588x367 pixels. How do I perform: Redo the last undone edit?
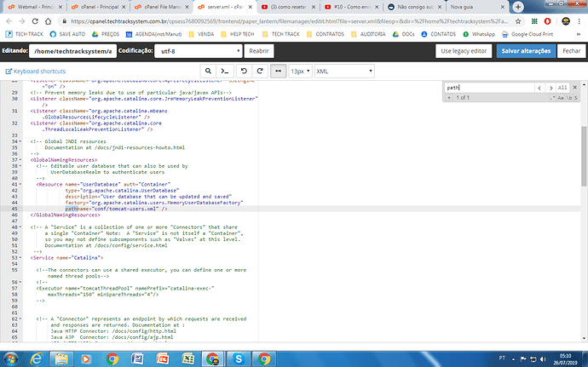pyautogui.click(x=260, y=72)
